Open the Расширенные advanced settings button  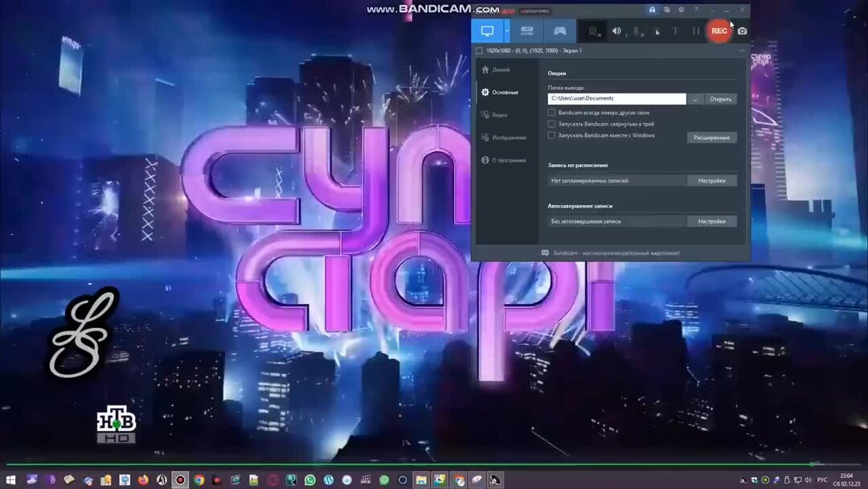(712, 138)
